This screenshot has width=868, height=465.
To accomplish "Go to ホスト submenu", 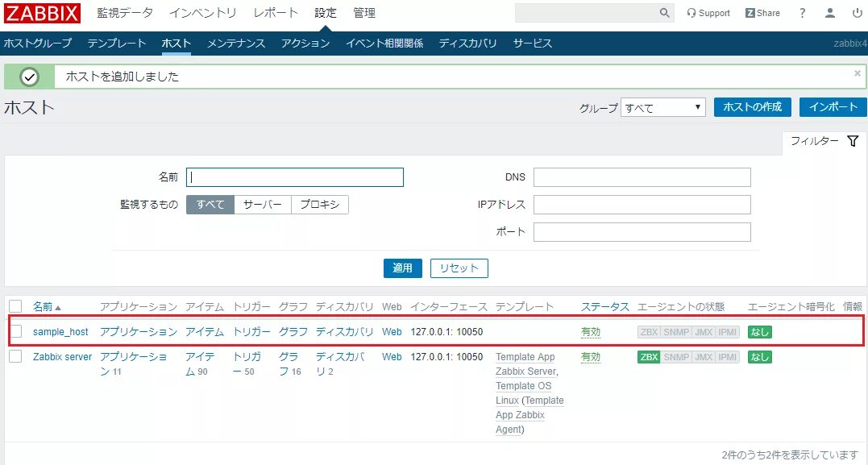I will [176, 44].
